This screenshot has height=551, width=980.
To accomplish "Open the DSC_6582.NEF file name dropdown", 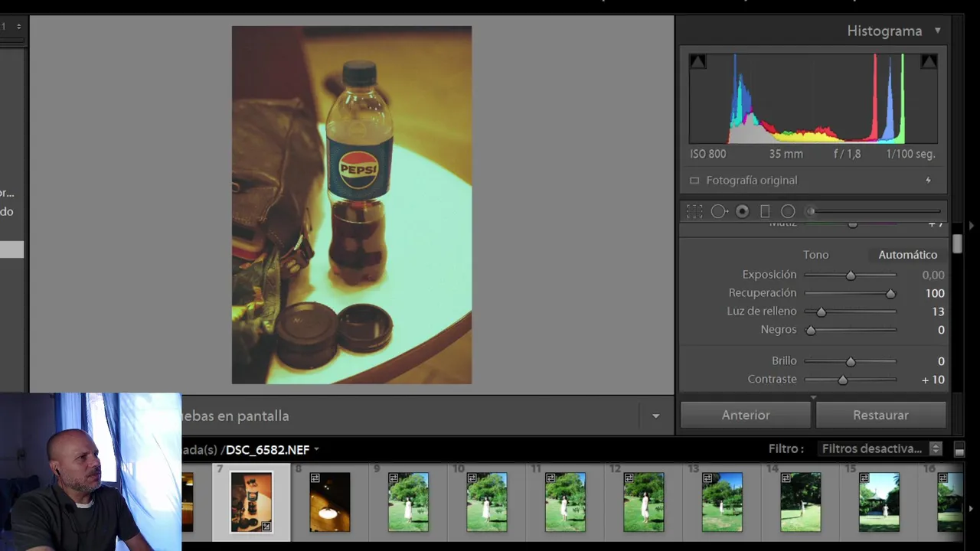I will coord(316,450).
